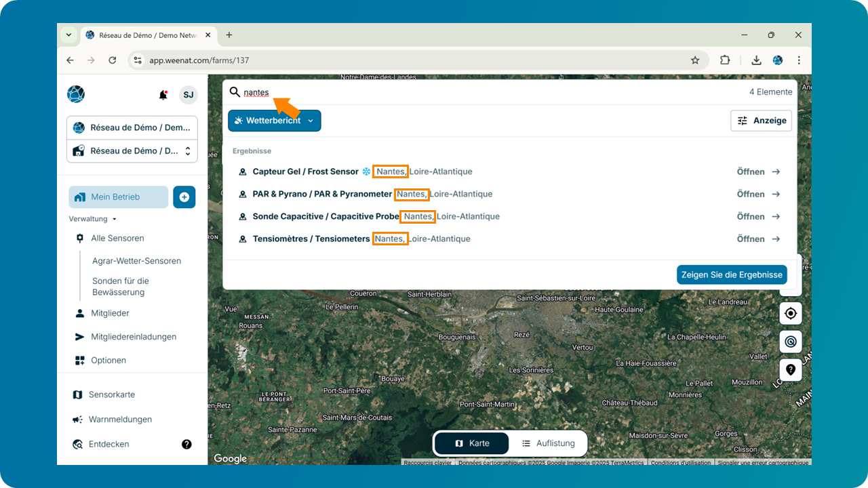Click the Chrome profile avatar icon
The image size is (868, 488).
pyautogui.click(x=778, y=60)
